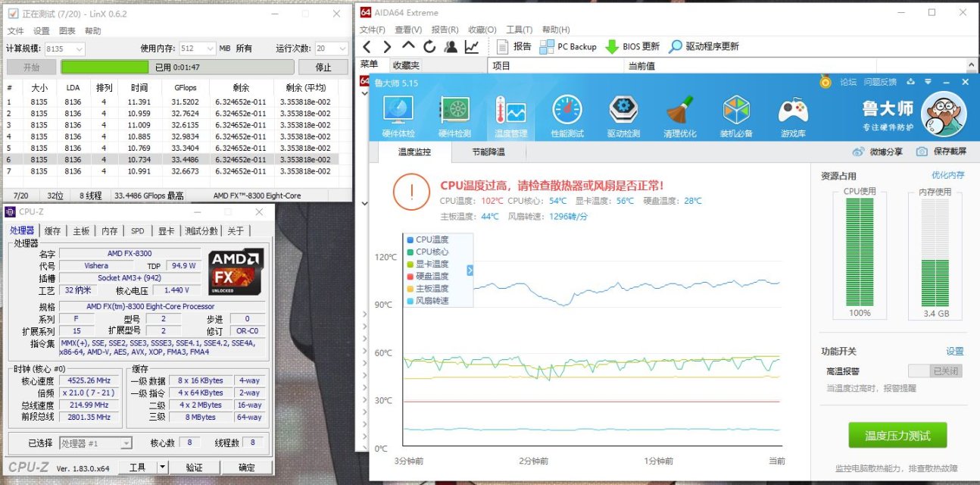The height and width of the screenshot is (485, 980).
Task: Open 清理优化 broom icon in 鲁大师
Action: tap(680, 117)
